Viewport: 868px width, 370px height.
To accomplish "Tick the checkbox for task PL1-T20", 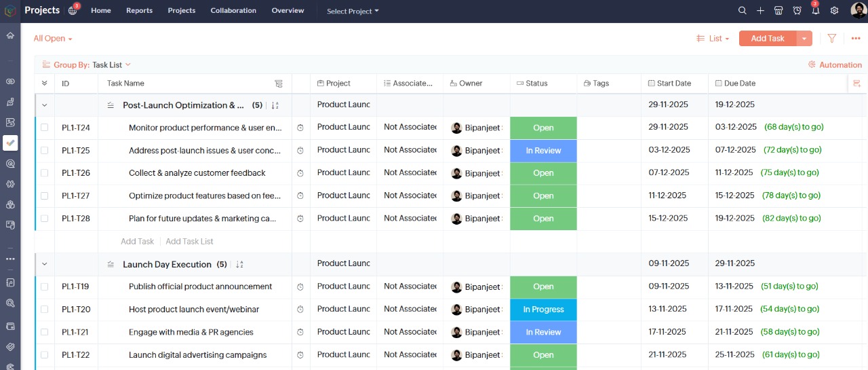I will coord(45,310).
